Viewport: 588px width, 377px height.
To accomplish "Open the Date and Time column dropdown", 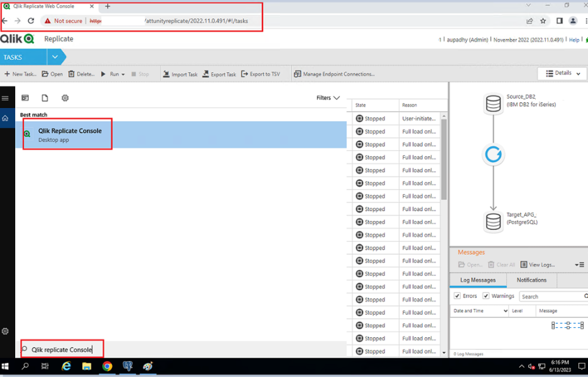I will [x=505, y=311].
